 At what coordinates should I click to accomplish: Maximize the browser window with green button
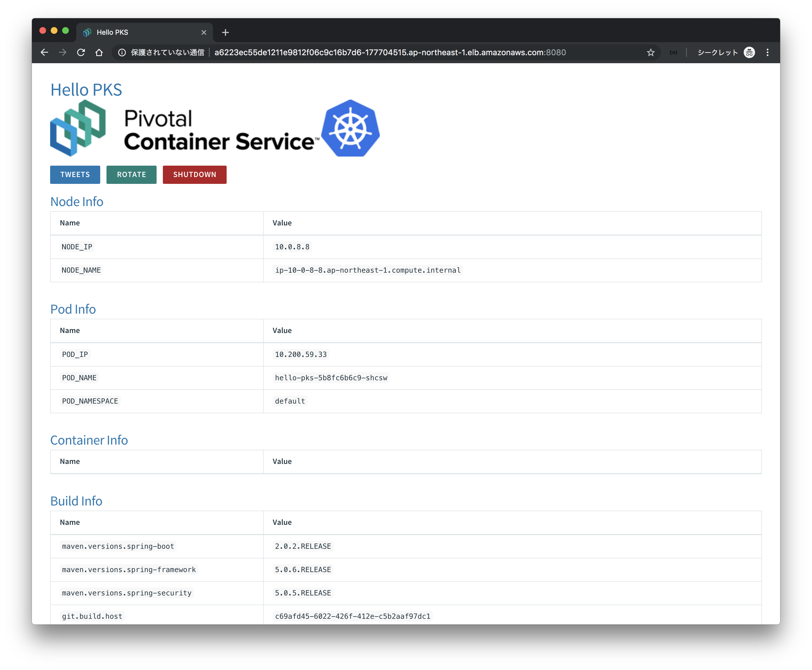click(x=66, y=30)
